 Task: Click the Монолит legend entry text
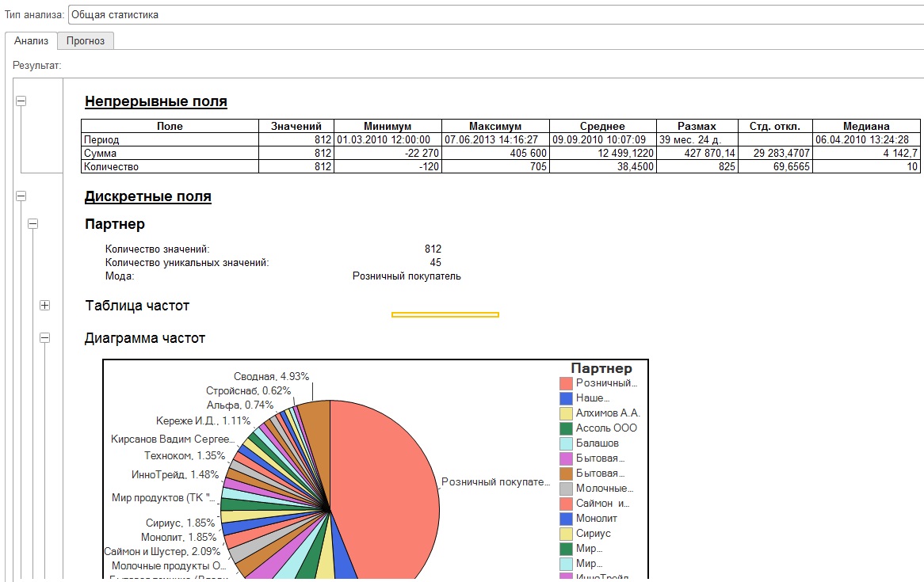597,519
